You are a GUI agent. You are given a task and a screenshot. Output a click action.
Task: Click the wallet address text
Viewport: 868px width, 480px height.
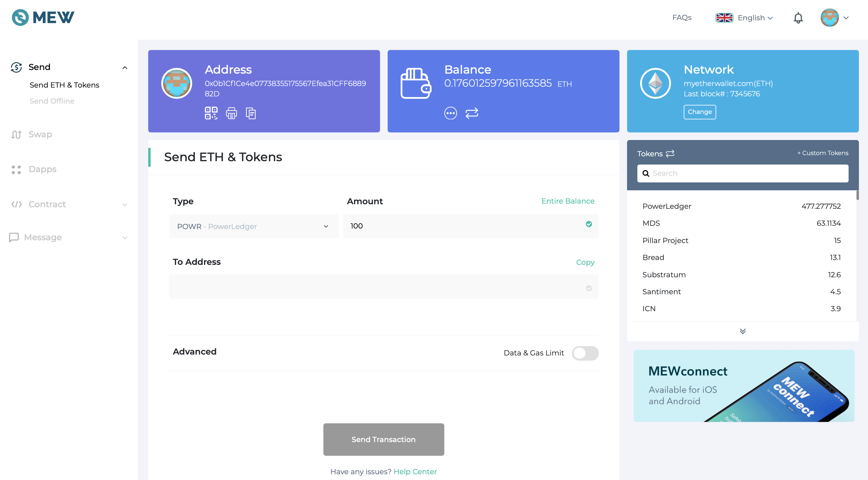[x=285, y=88]
